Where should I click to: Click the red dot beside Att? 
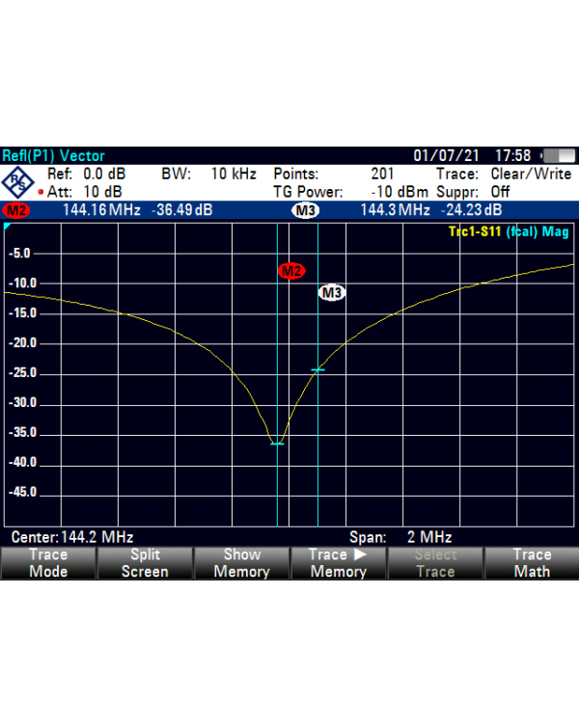pos(41,192)
